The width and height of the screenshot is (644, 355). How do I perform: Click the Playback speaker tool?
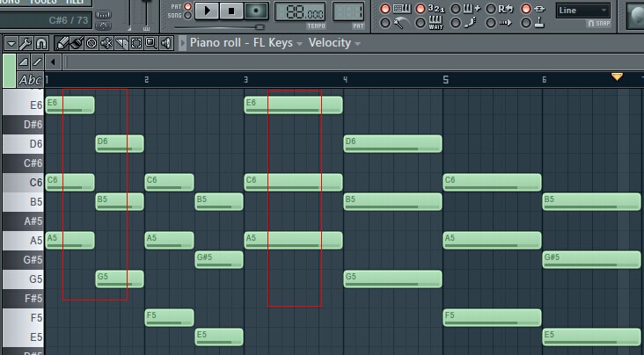click(166, 43)
